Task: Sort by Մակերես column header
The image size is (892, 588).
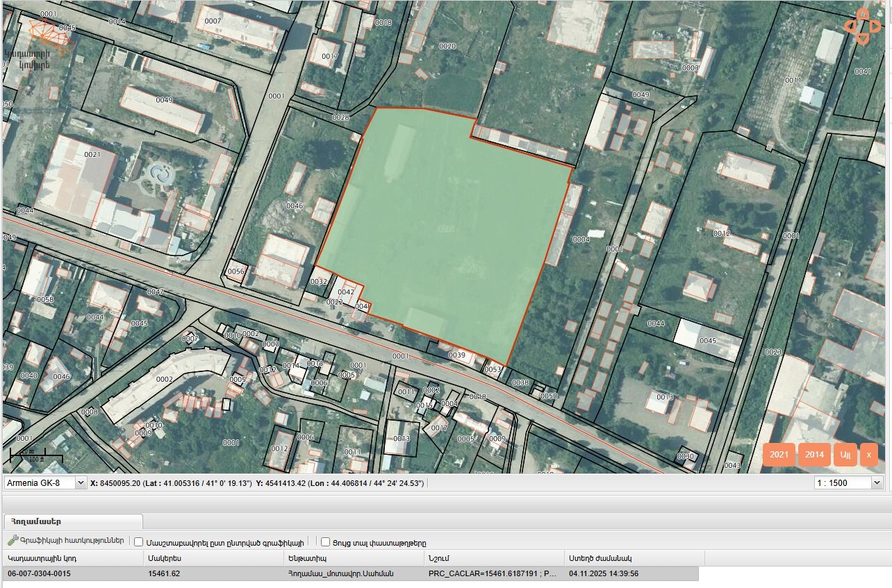Action: coord(165,558)
